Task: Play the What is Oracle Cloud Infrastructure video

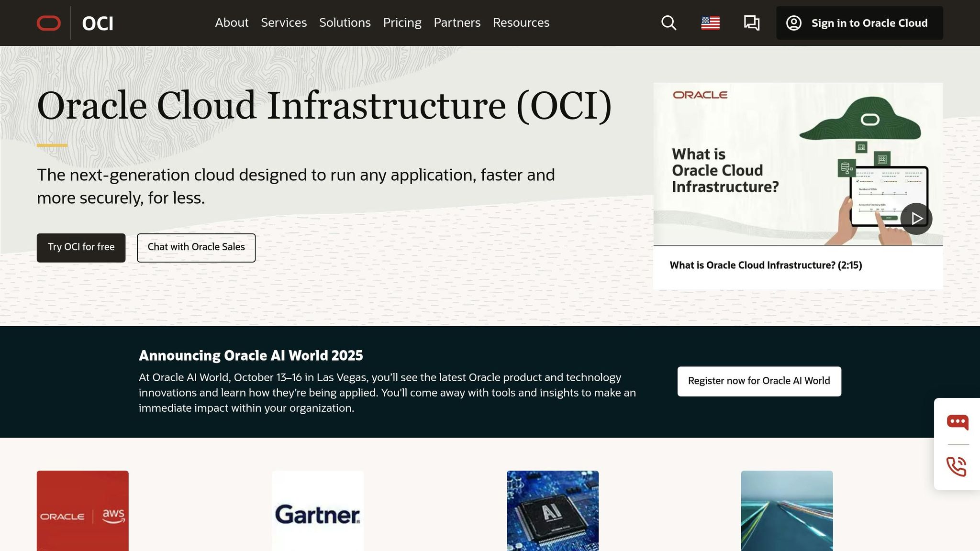Action: 916,218
